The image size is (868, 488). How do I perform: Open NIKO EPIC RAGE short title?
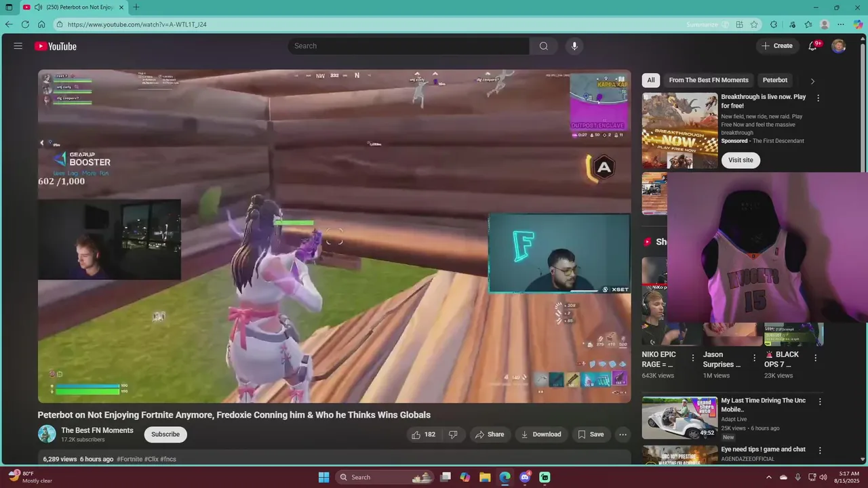659,359
